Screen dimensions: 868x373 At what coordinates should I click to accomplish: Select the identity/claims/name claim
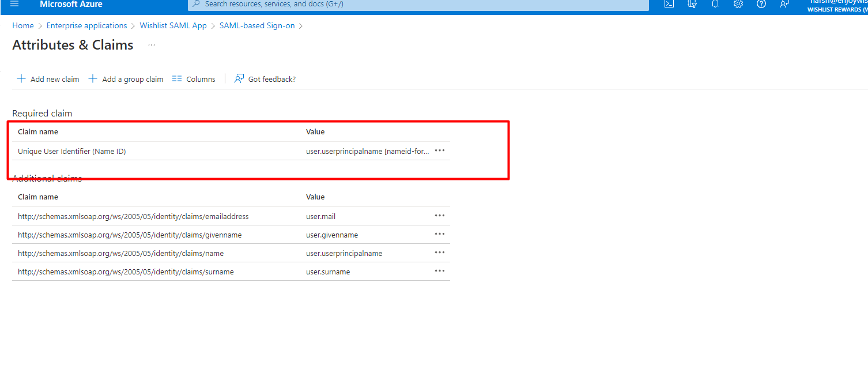[120, 254]
